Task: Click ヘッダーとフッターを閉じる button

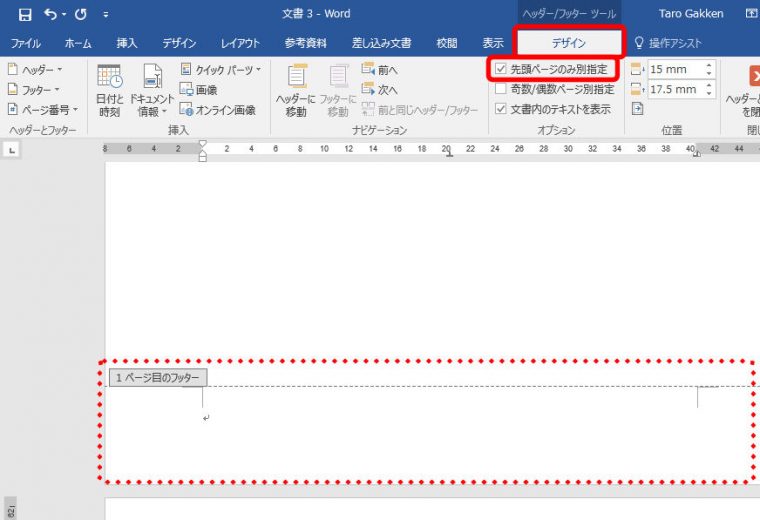Action: coord(744,91)
